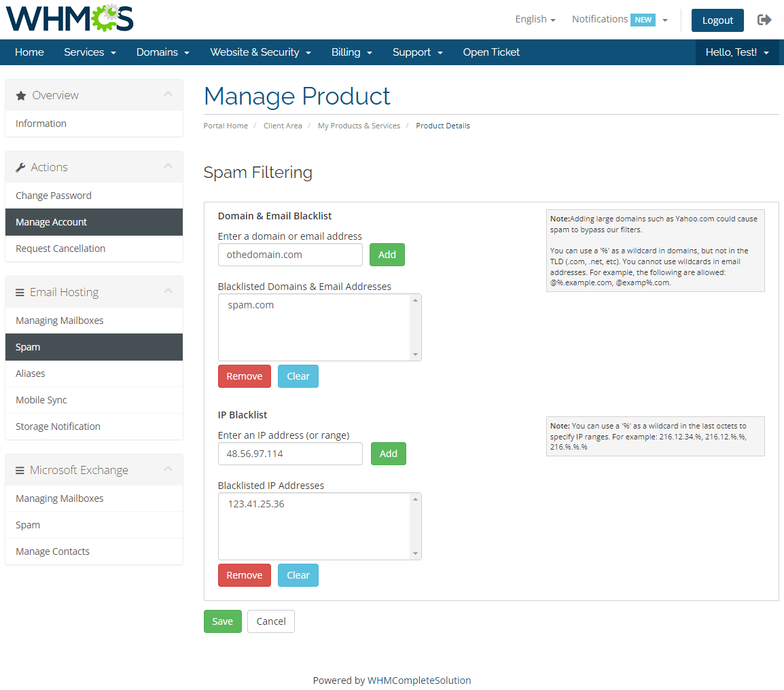Viewport: 784px width, 690px height.
Task: Open Email Hosting Managing Mailboxes
Action: coord(94,321)
